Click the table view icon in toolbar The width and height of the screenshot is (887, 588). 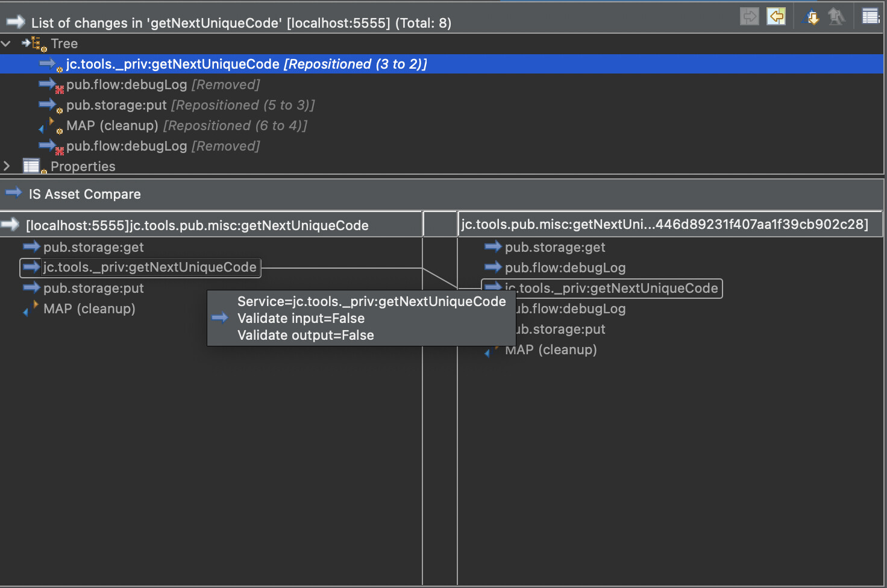(x=870, y=16)
